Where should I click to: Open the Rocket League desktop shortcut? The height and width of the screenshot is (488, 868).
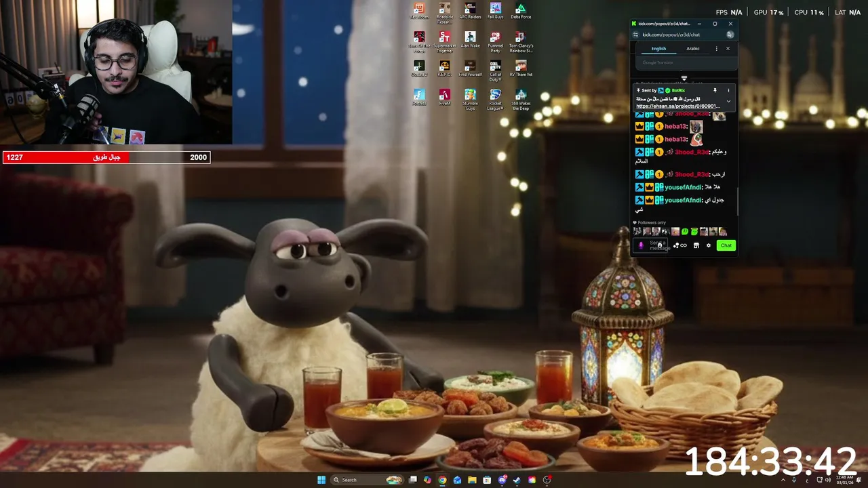[496, 99]
